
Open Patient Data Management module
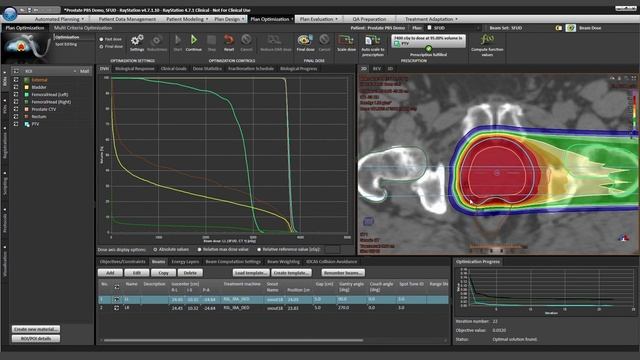point(127,19)
